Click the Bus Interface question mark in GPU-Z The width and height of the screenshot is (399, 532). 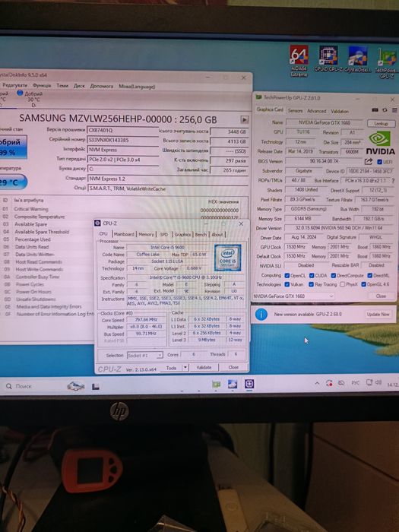coord(393,181)
